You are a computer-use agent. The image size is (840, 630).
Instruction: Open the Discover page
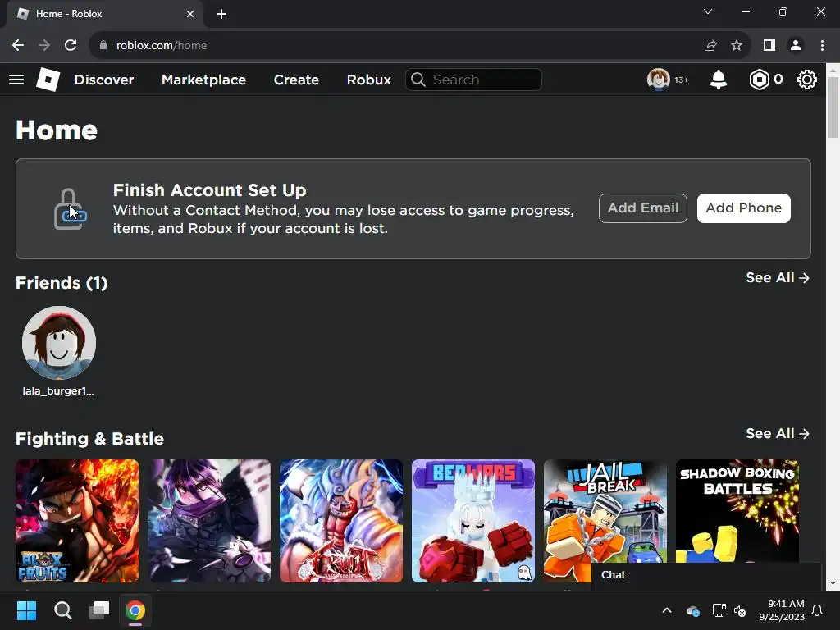coord(104,80)
